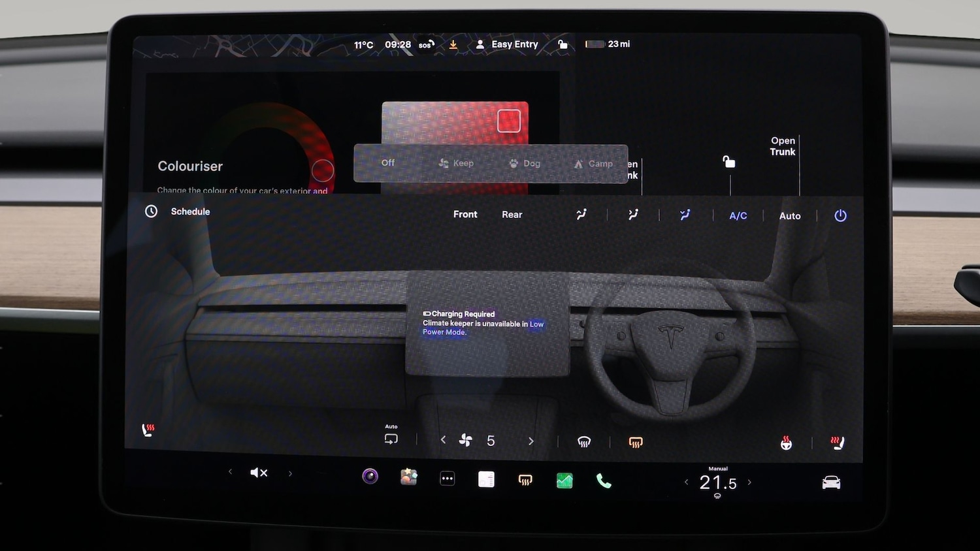980x551 pixels.
Task: Increase fan speed with right chevron
Action: 531,441
